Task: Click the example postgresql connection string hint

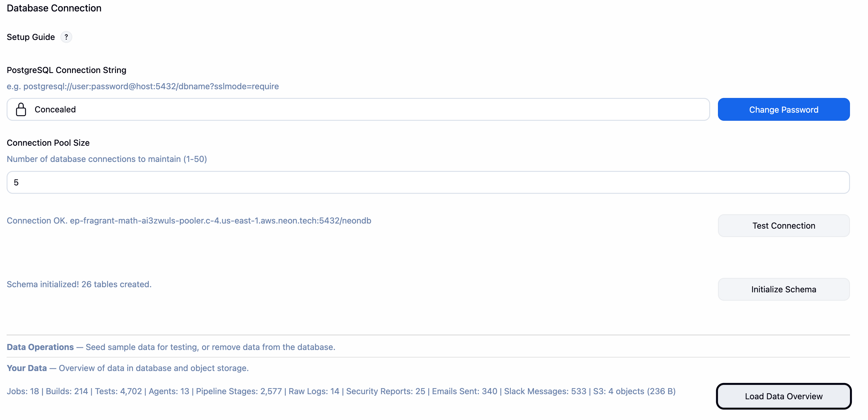Action: tap(143, 86)
